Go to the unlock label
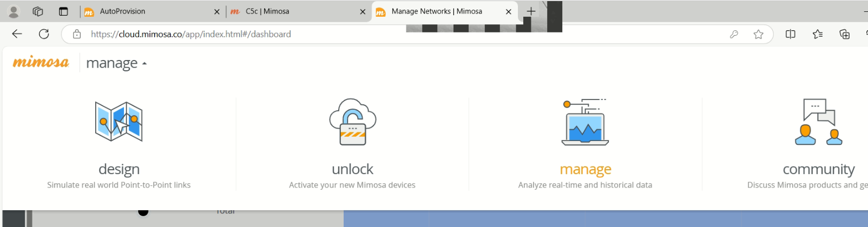The width and height of the screenshot is (868, 227). pos(352,169)
